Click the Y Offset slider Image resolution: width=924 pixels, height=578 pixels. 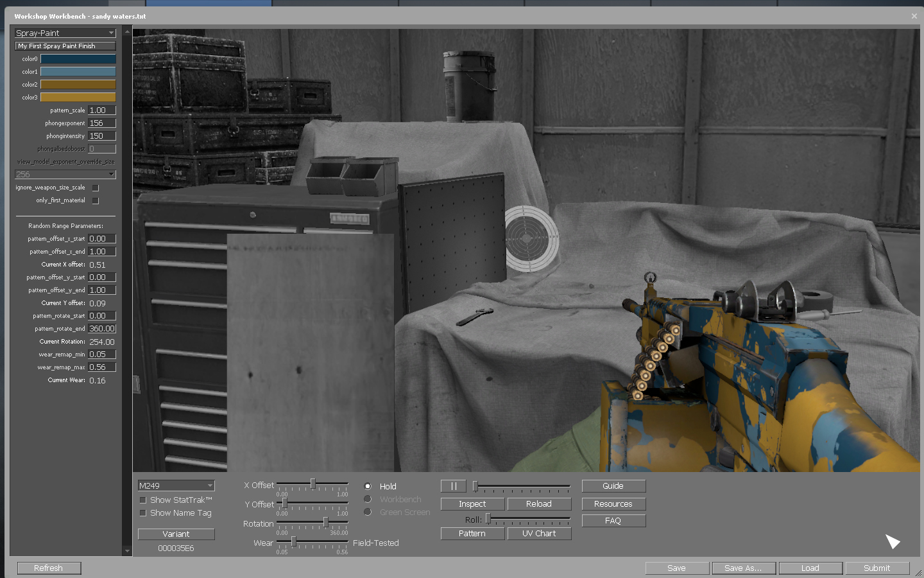[x=312, y=503]
